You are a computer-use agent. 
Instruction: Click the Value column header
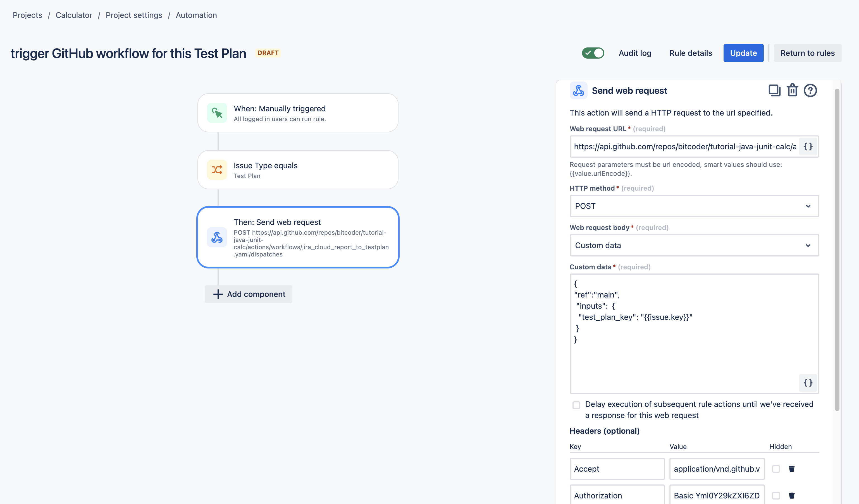(x=678, y=447)
